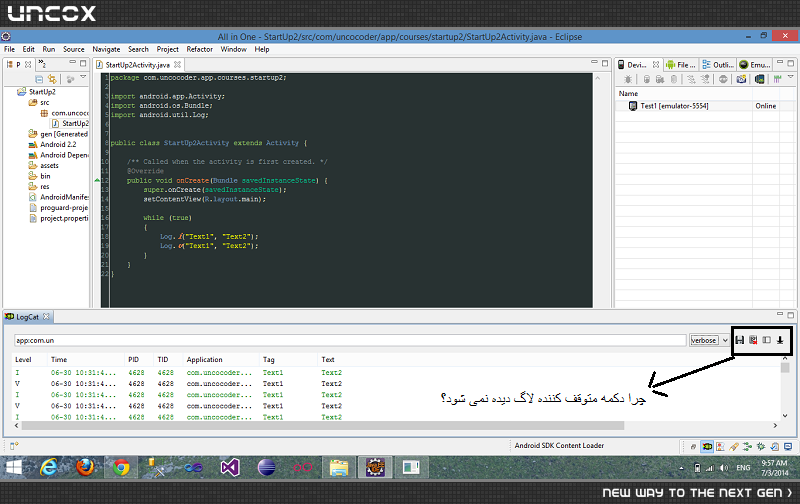
Task: Click the Debug selected process bug icon
Action: click(x=628, y=79)
